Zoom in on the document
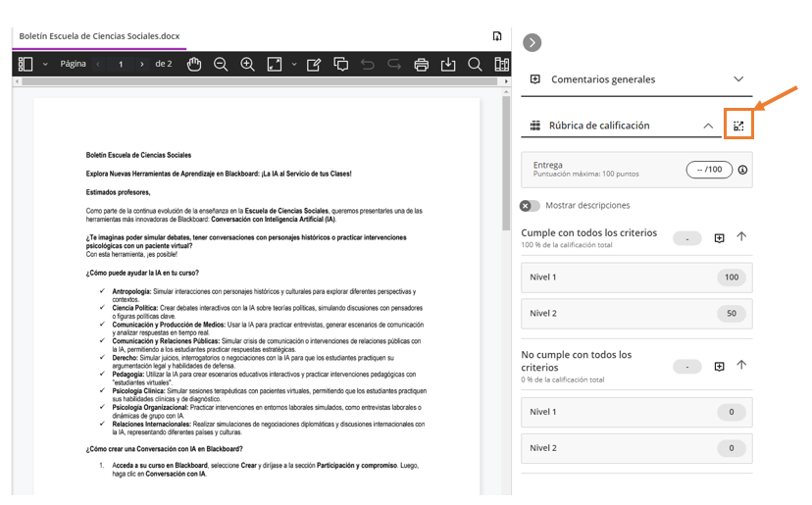This screenshot has height=505, width=812. point(247,64)
